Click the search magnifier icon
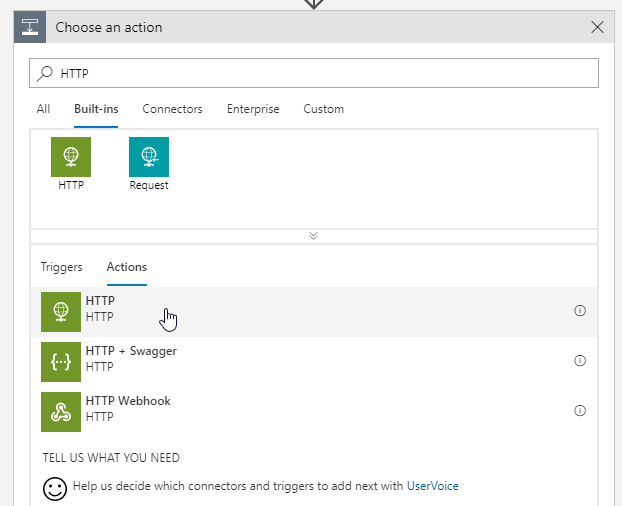This screenshot has height=506, width=622. 45,73
